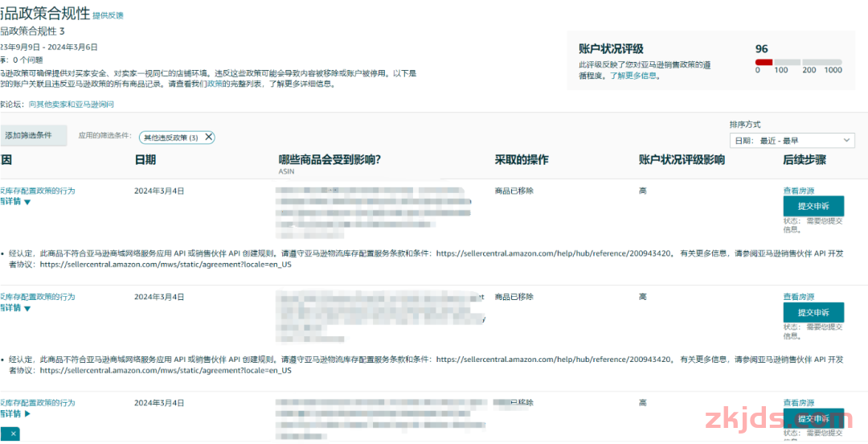
Task: Click 提交申诉 for the first violation
Action: (813, 206)
